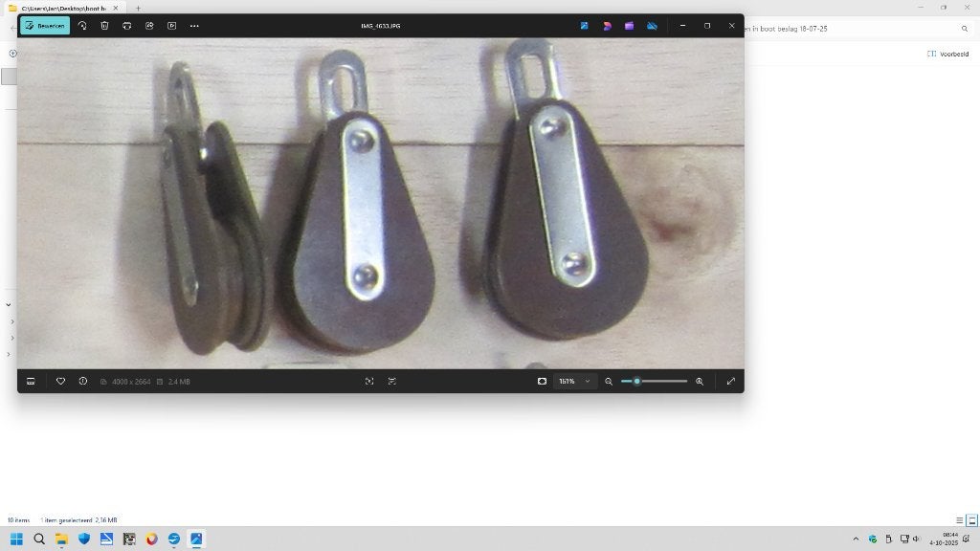The width and height of the screenshot is (980, 551).
Task: Share the photo via the share icon
Action: 149,26
